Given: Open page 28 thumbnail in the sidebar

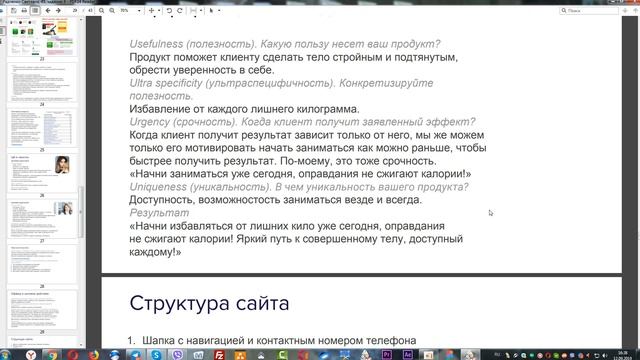Looking at the screenshot, I should (42, 264).
